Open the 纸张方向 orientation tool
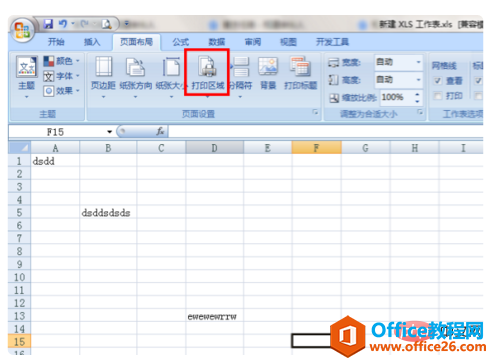493x364 pixels. coord(135,77)
